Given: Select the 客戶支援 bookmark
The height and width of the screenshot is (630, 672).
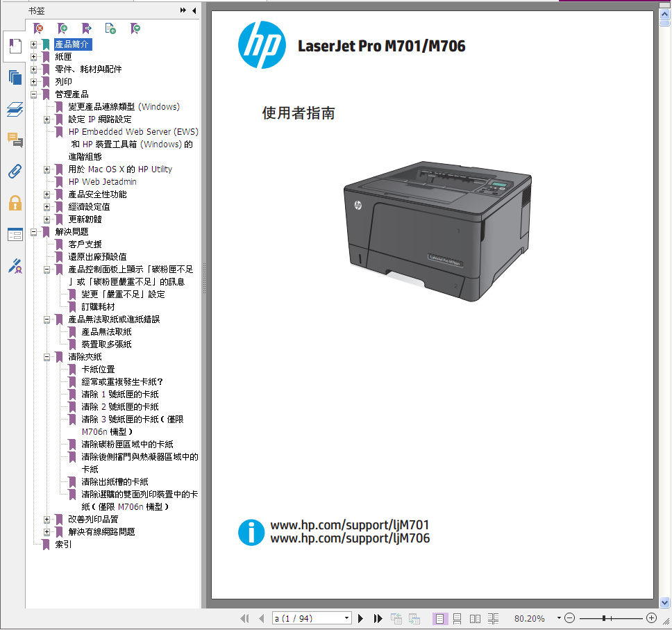Looking at the screenshot, I should [85, 244].
